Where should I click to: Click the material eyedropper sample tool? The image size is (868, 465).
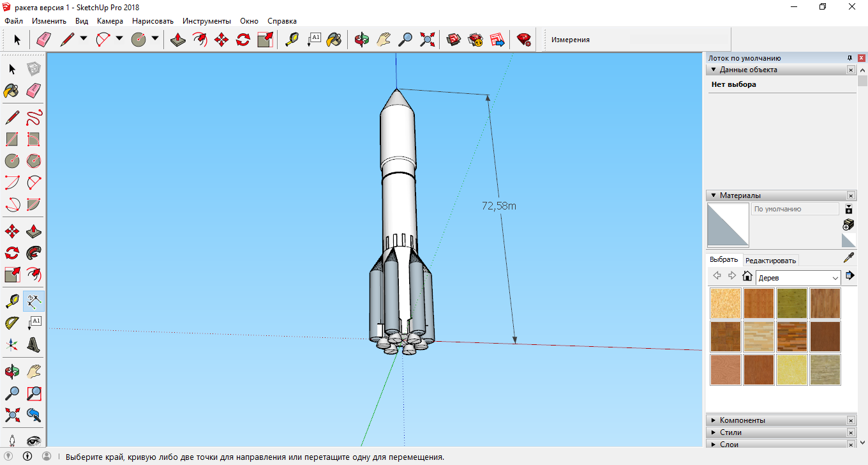pyautogui.click(x=848, y=258)
